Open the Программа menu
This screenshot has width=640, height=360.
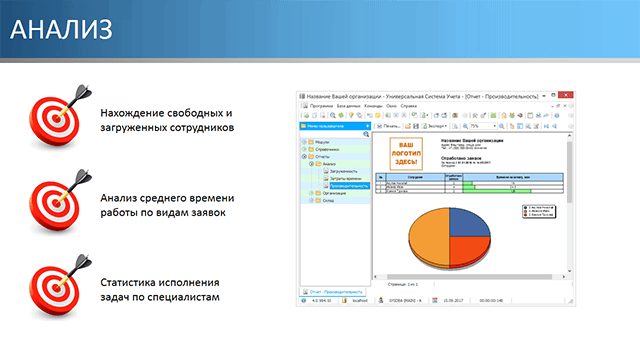click(x=321, y=106)
